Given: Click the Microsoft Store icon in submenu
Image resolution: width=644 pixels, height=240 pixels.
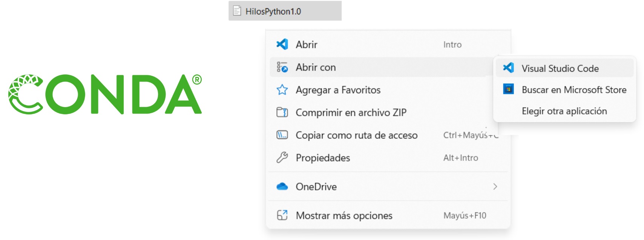Looking at the screenshot, I should coord(508,89).
